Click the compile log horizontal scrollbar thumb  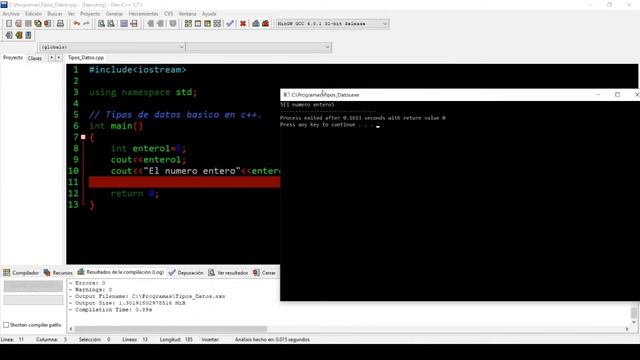click(x=171, y=329)
